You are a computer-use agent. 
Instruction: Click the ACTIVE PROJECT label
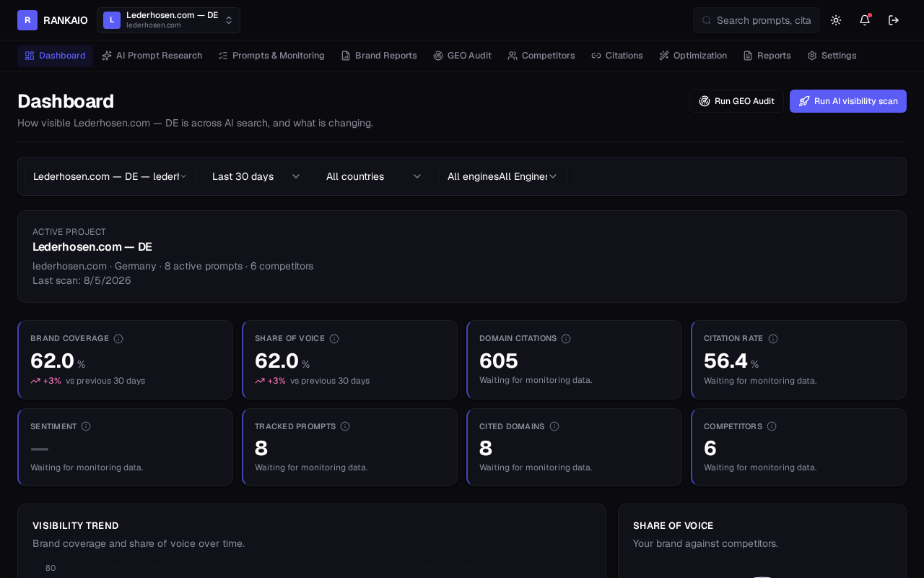69,232
